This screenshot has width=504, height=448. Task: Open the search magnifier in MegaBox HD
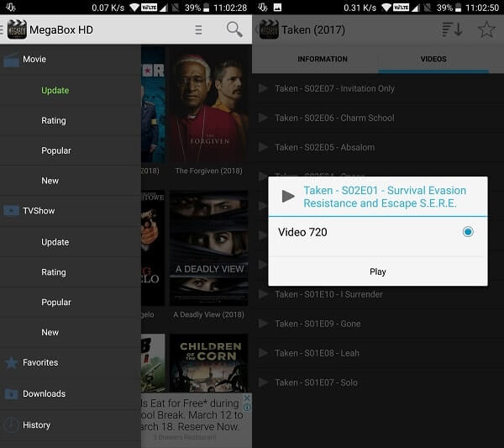click(x=234, y=29)
